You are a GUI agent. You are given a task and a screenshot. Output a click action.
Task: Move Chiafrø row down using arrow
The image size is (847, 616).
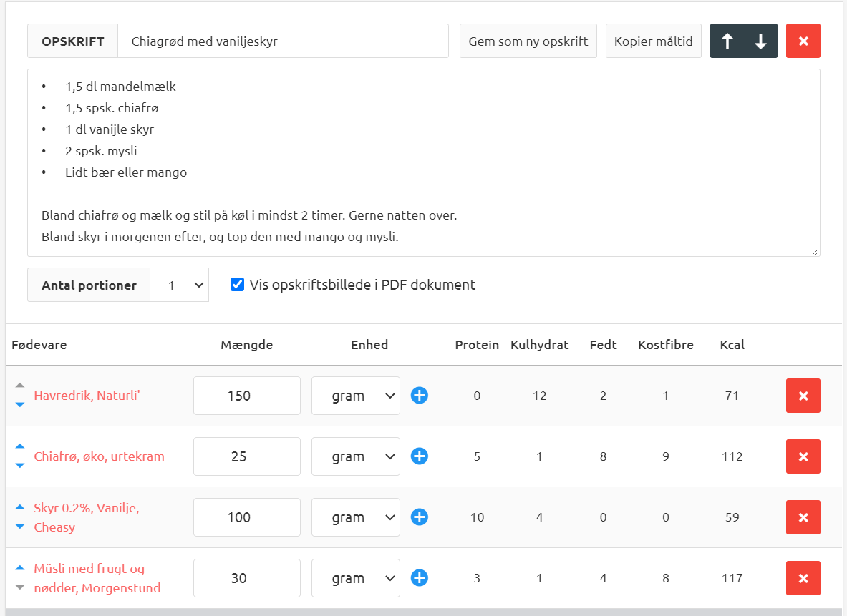[x=20, y=466]
